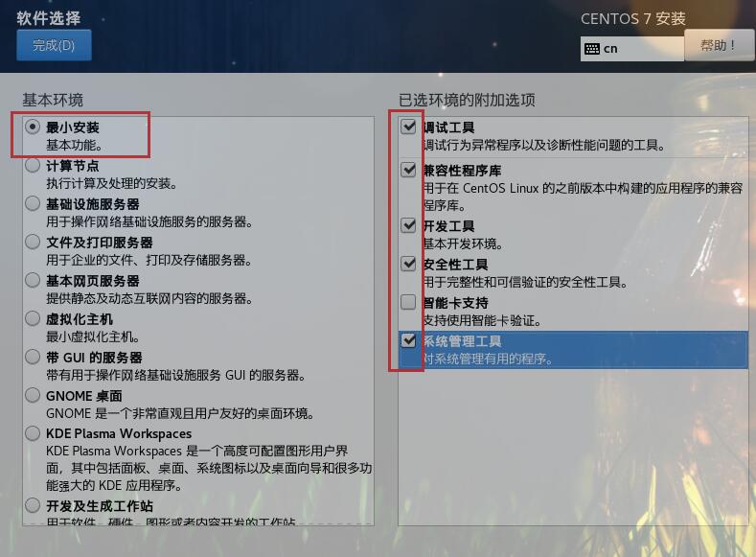
Task: Toggle the 兼容性程序库 checkbox
Action: pyautogui.click(x=408, y=170)
